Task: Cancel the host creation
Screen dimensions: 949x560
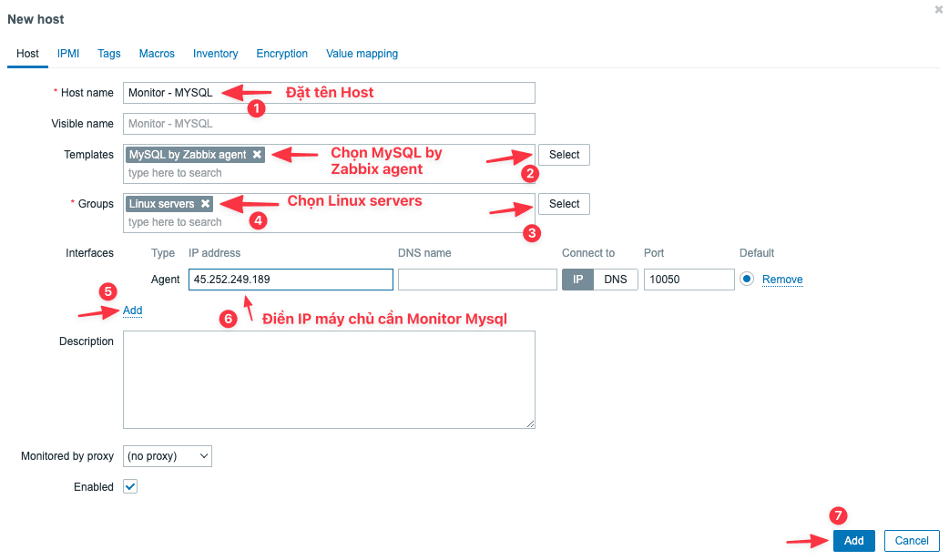Action: point(911,540)
